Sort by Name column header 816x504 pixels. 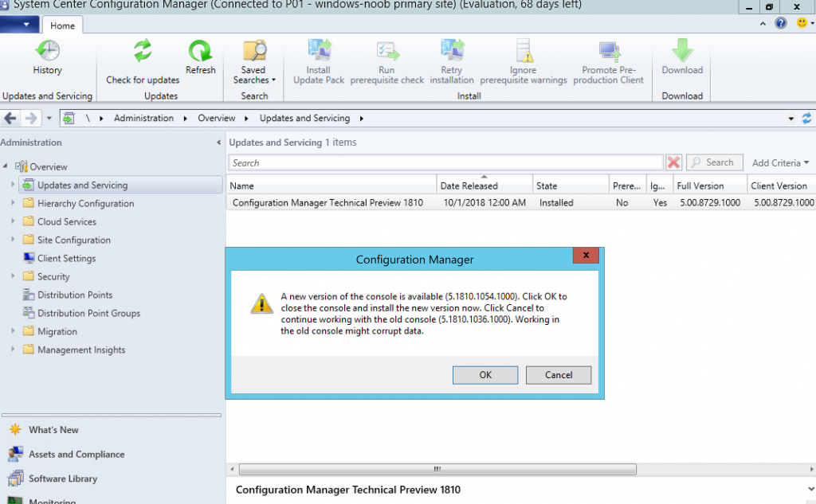(331, 186)
